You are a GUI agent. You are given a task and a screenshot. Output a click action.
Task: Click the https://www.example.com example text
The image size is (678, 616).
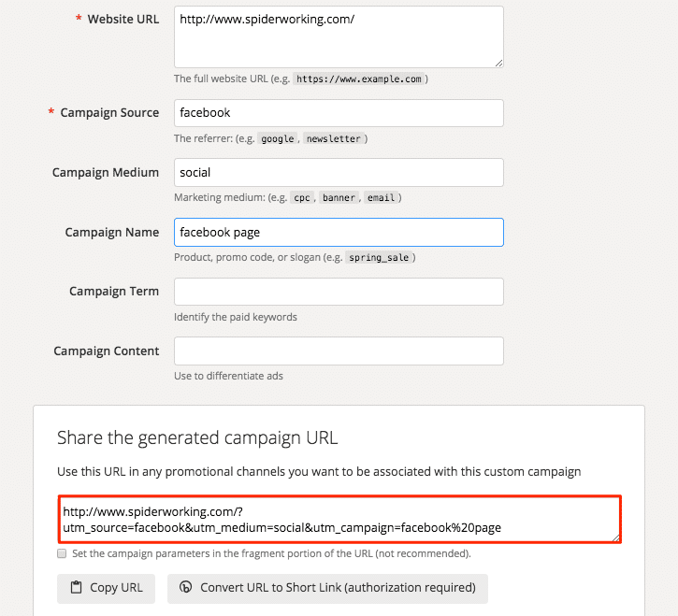359,79
